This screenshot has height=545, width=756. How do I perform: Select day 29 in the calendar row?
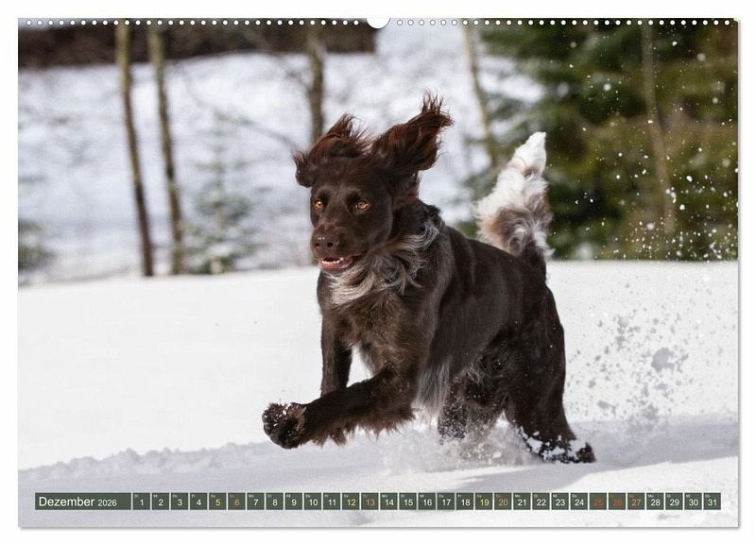pyautogui.click(x=674, y=502)
